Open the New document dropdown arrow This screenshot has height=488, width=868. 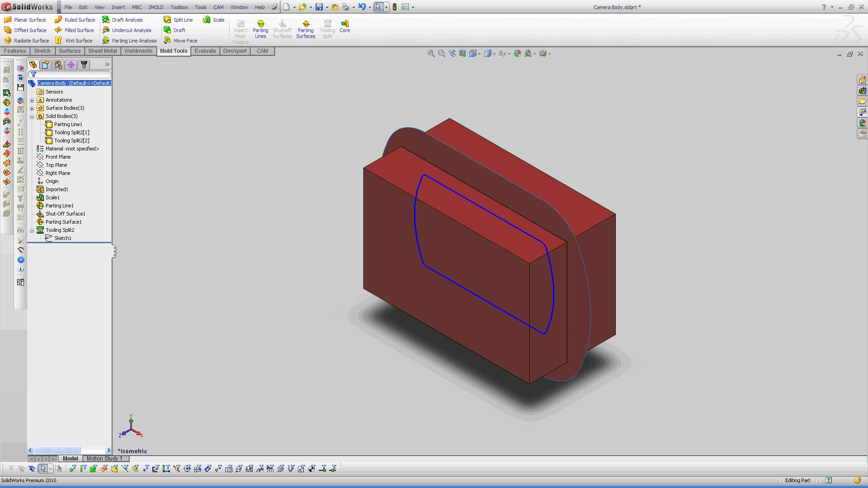point(294,7)
